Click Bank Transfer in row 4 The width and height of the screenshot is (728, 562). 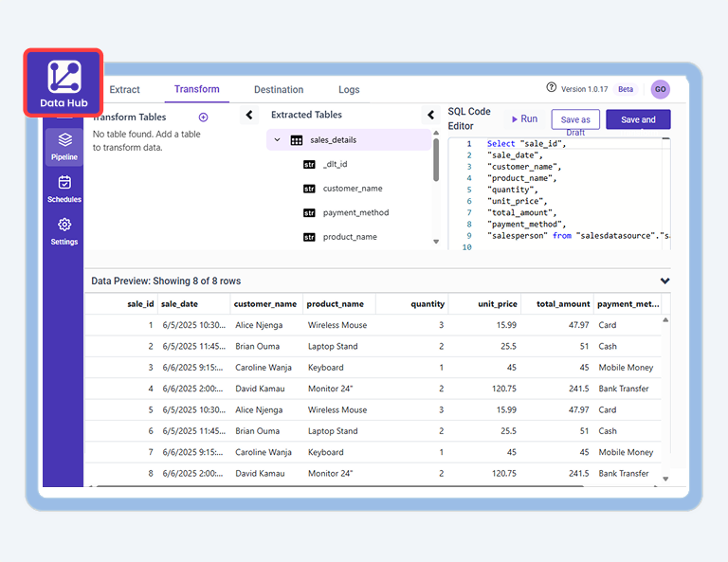click(624, 389)
